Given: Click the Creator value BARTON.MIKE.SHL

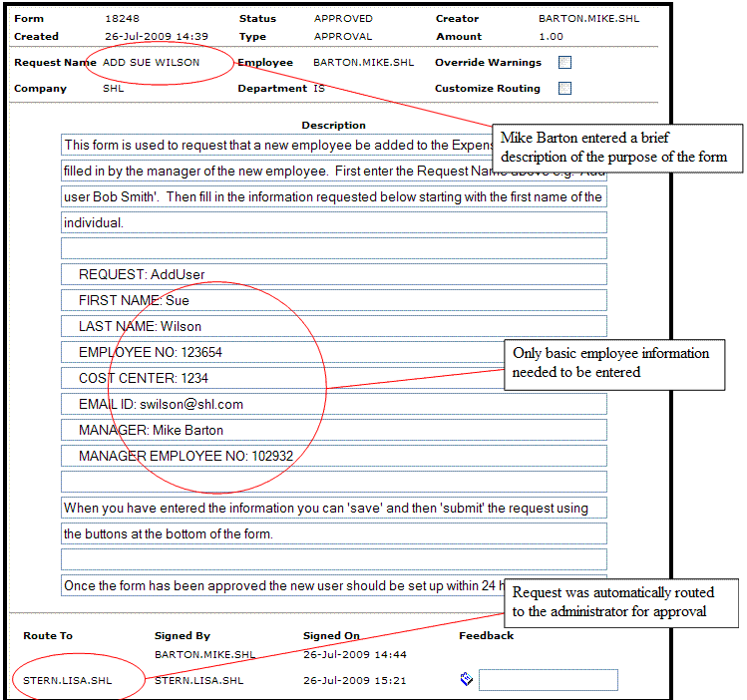Looking at the screenshot, I should point(588,19).
